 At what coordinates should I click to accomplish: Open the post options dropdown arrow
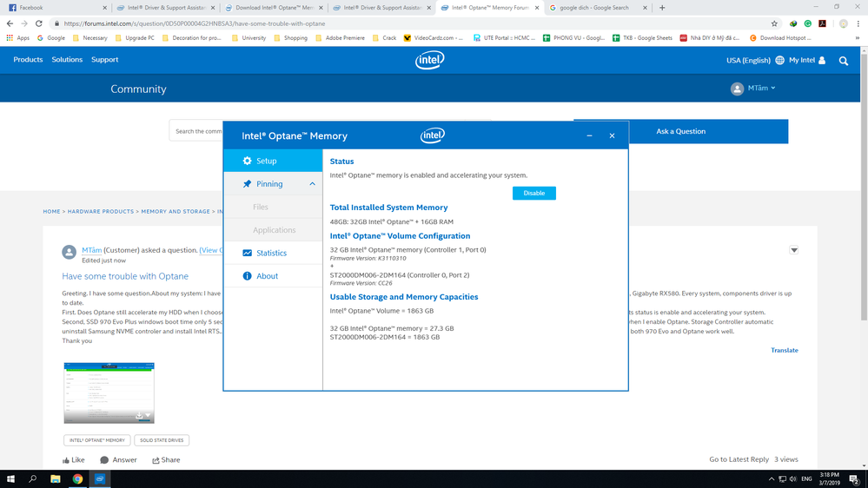(794, 250)
